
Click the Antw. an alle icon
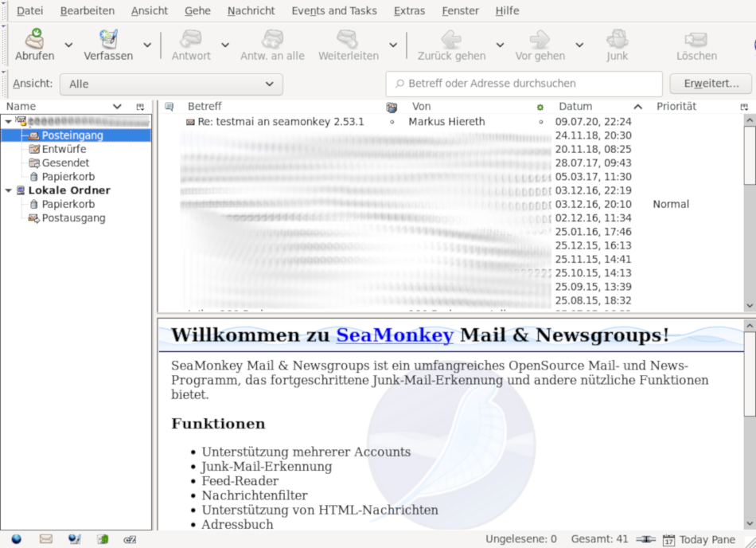[x=272, y=38]
